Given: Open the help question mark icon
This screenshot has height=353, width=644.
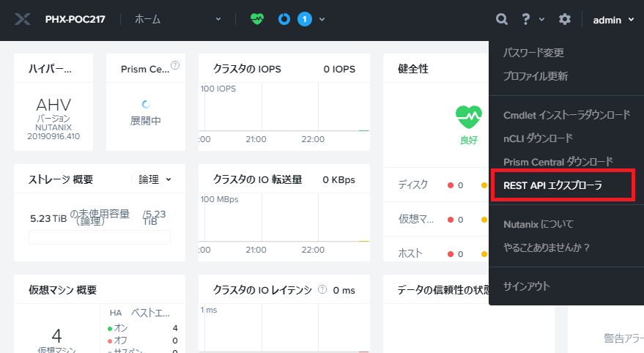Looking at the screenshot, I should tap(526, 19).
